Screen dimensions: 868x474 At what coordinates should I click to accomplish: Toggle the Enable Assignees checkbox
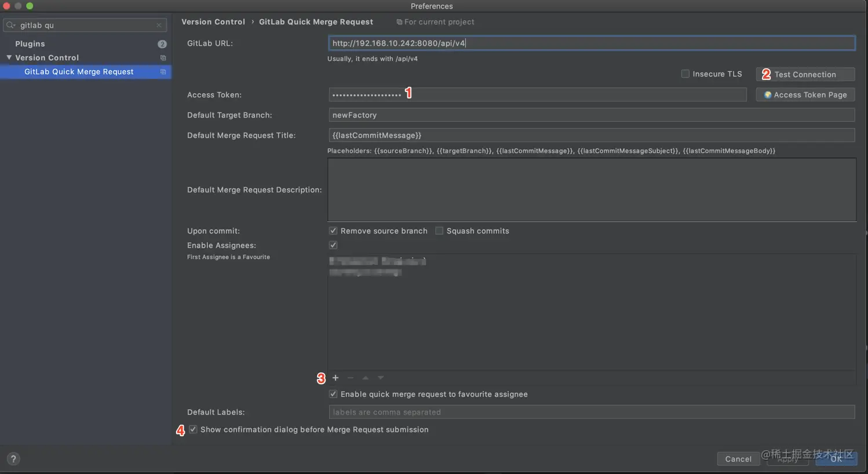(x=333, y=245)
